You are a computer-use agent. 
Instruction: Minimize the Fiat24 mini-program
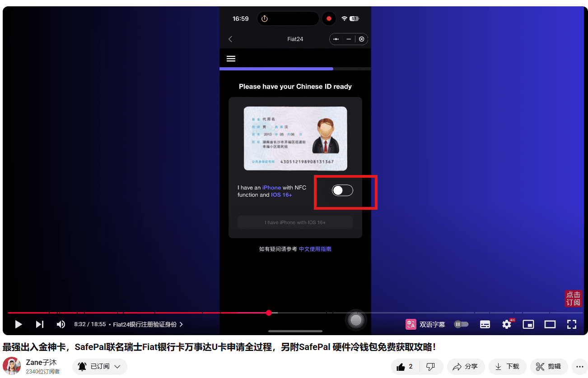coord(349,39)
